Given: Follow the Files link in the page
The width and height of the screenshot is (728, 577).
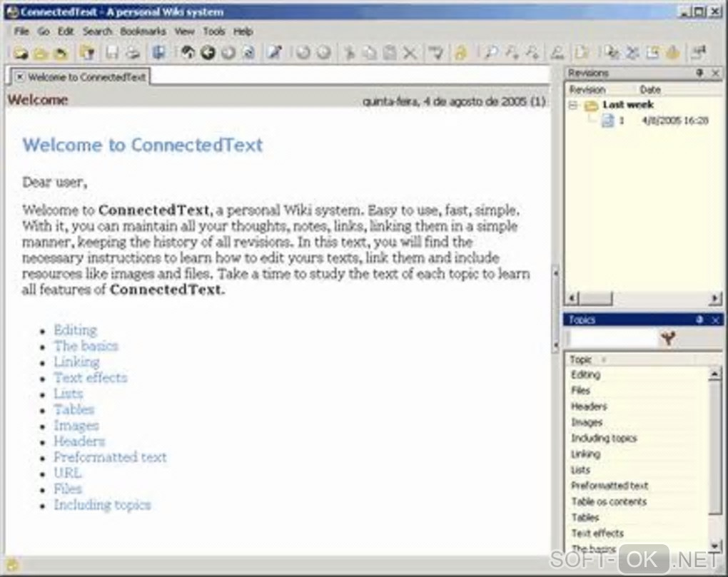Looking at the screenshot, I should click(68, 489).
